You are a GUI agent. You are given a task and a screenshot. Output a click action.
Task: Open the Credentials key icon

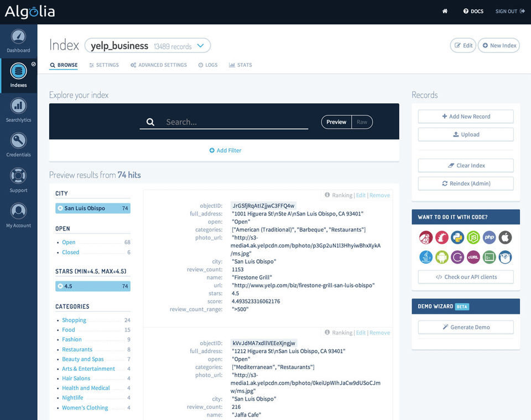click(x=18, y=140)
